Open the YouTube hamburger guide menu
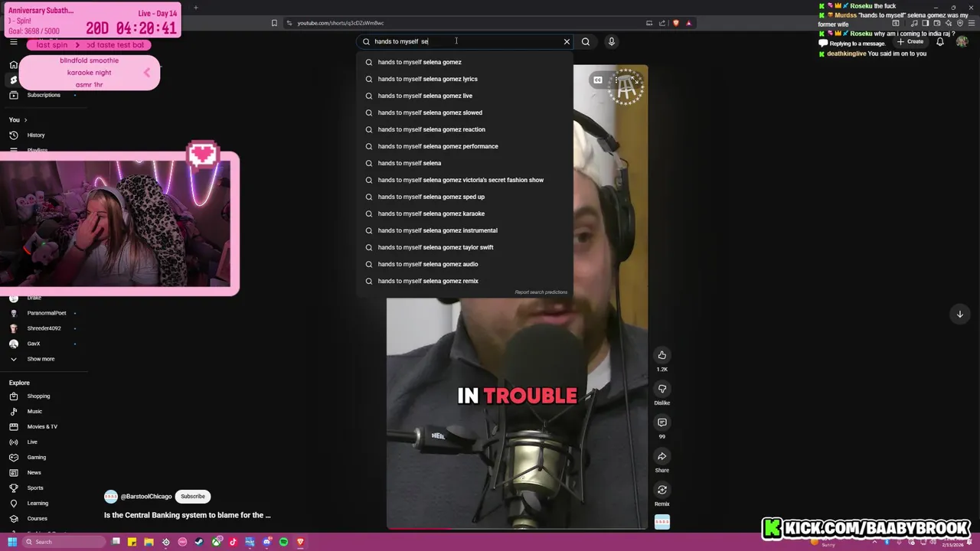Image resolution: width=980 pixels, height=551 pixels. (x=13, y=42)
